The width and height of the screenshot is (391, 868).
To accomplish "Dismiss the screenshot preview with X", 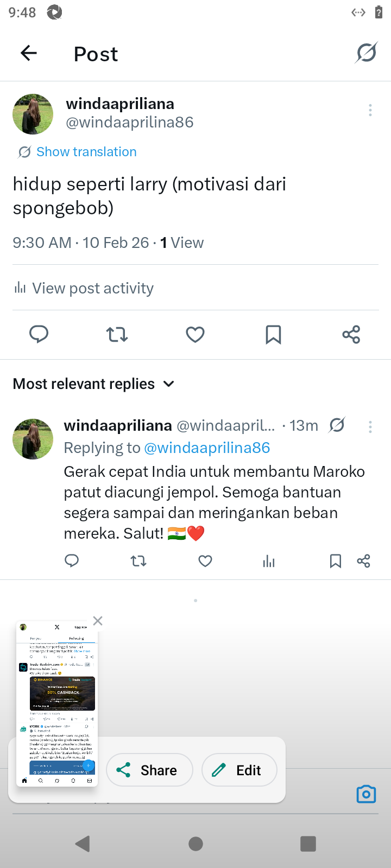I will pyautogui.click(x=98, y=621).
